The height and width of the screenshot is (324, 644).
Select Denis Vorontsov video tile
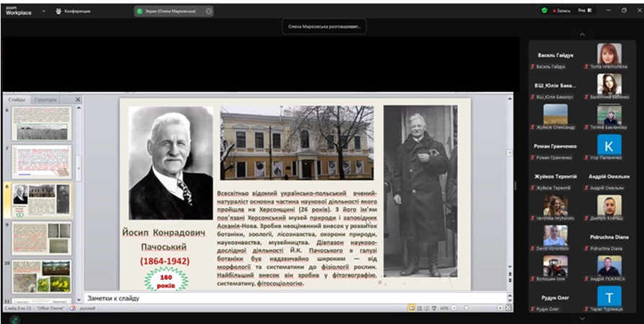pos(555,238)
